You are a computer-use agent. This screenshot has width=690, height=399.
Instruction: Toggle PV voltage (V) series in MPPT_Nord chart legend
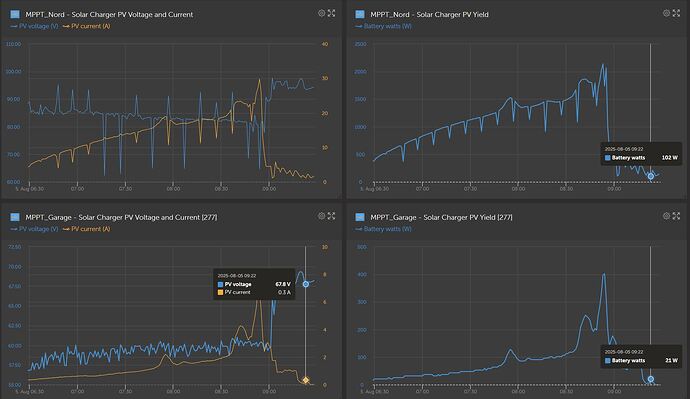[x=34, y=26]
